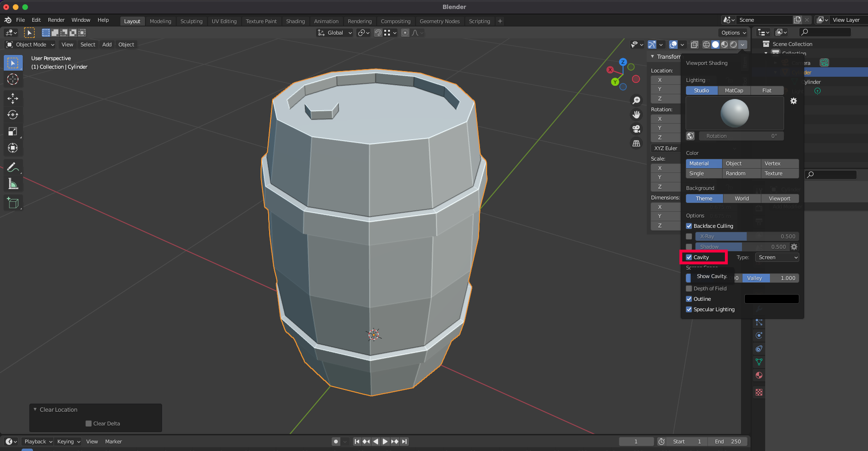Image resolution: width=868 pixels, height=451 pixels.
Task: Open the cavity Type Screen dropdown
Action: click(x=777, y=257)
